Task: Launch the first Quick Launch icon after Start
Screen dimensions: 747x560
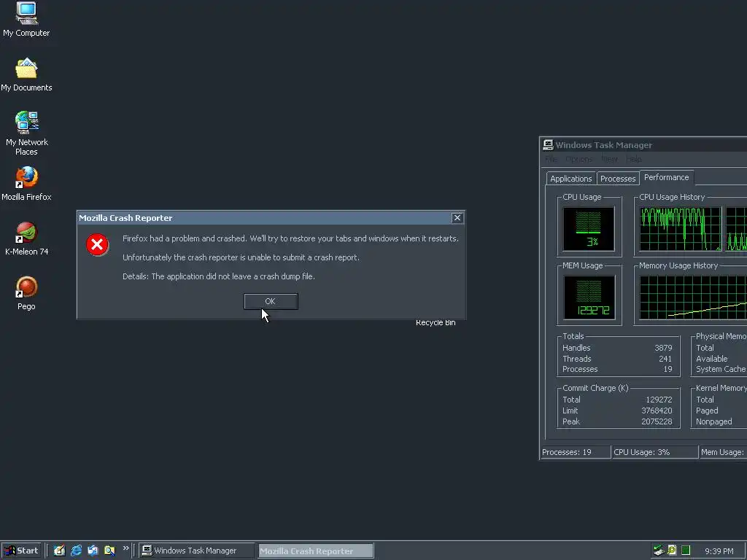Action: pyautogui.click(x=59, y=551)
